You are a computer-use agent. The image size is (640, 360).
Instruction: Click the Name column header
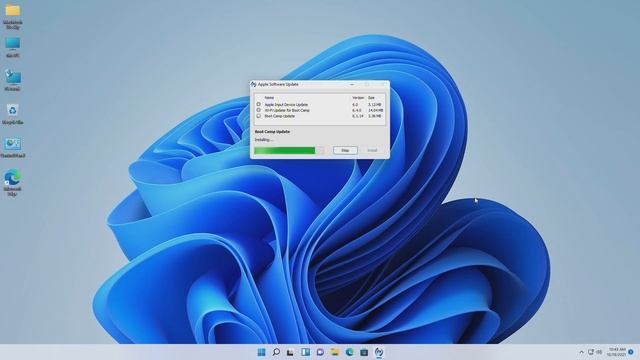(269, 98)
